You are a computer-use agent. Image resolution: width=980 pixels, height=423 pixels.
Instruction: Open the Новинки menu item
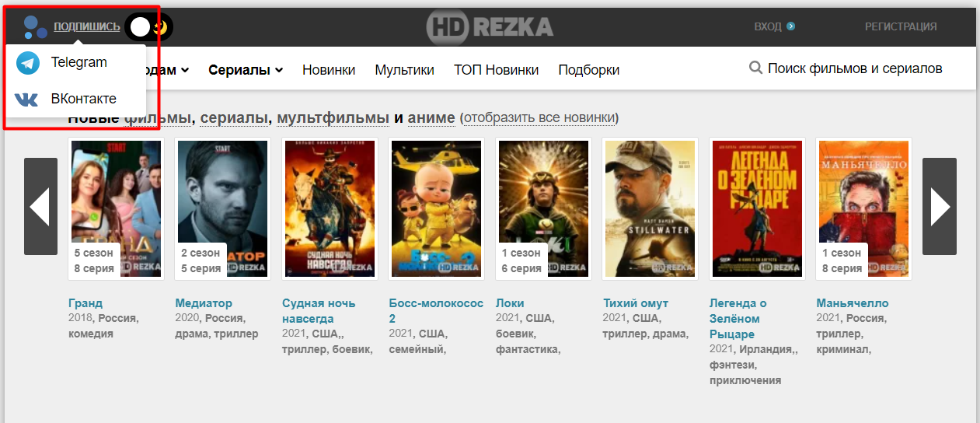pyautogui.click(x=329, y=70)
